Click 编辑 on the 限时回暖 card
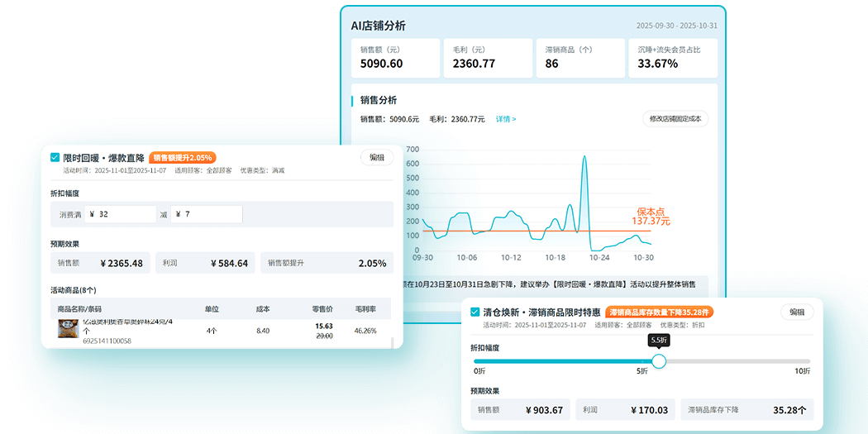868x434 pixels. coord(377,157)
